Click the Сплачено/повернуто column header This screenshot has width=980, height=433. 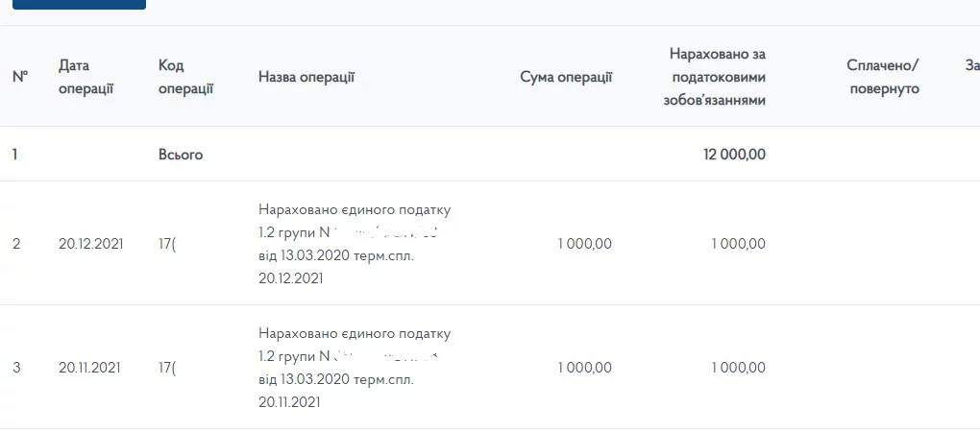882,77
